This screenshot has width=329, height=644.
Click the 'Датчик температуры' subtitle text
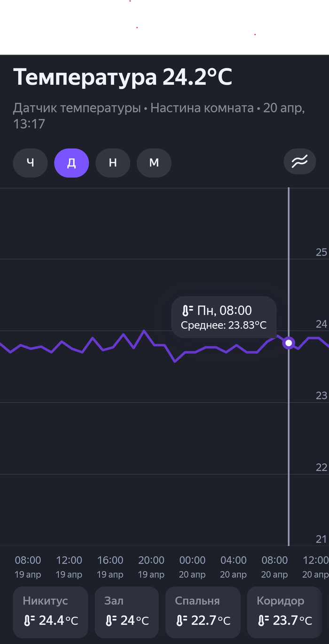77,108
